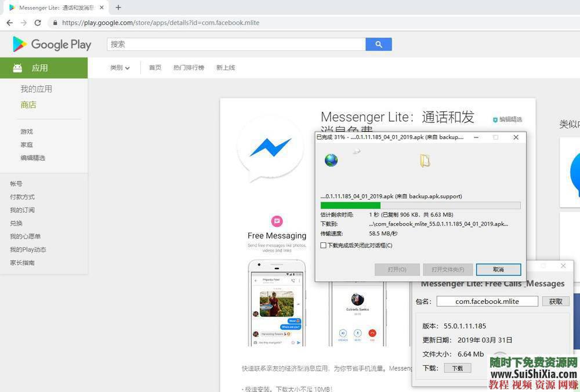
Task: Open the 首页 page
Action: 155,67
